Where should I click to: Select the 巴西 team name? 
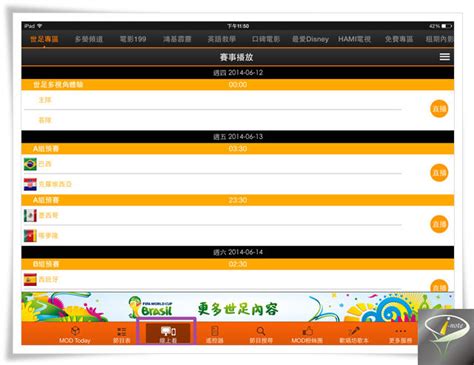[x=45, y=164]
